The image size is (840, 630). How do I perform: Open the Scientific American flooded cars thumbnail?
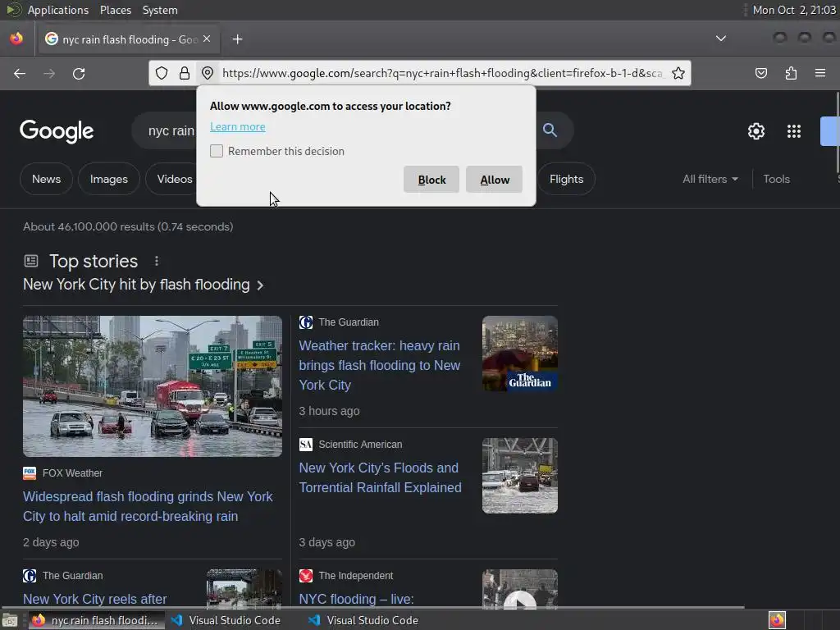point(519,476)
